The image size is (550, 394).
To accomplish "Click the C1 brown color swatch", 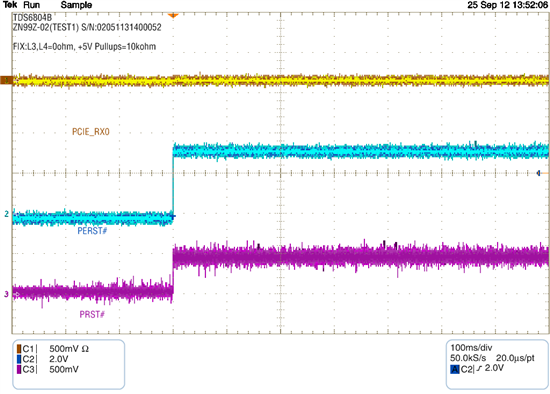I will pyautogui.click(x=19, y=349).
